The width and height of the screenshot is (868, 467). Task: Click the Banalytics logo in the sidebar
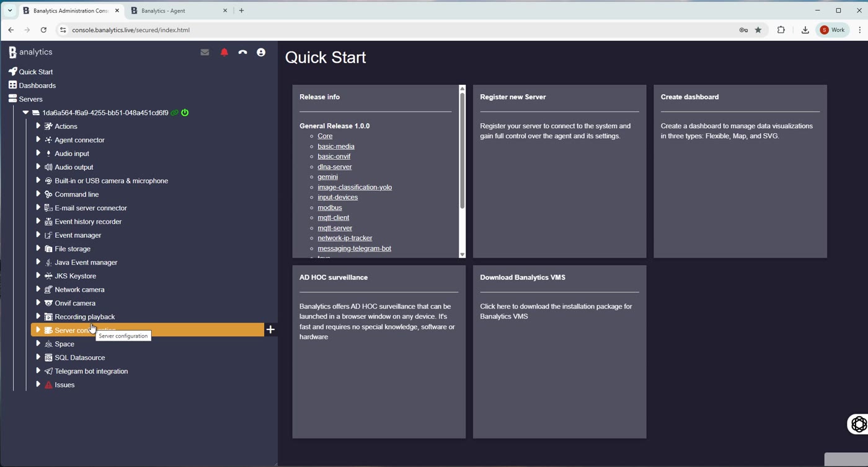pyautogui.click(x=30, y=53)
